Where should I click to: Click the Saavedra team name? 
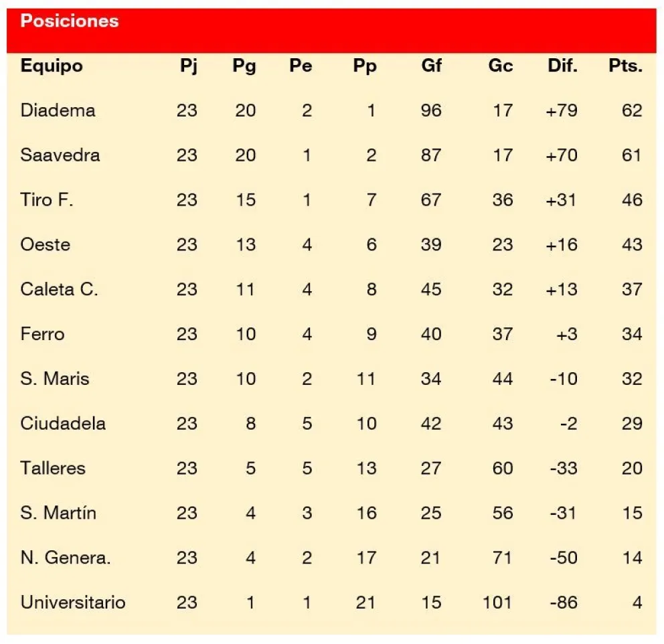[x=60, y=155]
